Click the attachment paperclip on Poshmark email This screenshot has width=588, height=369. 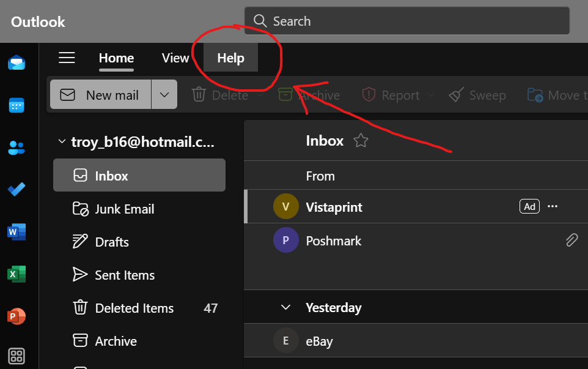point(572,240)
